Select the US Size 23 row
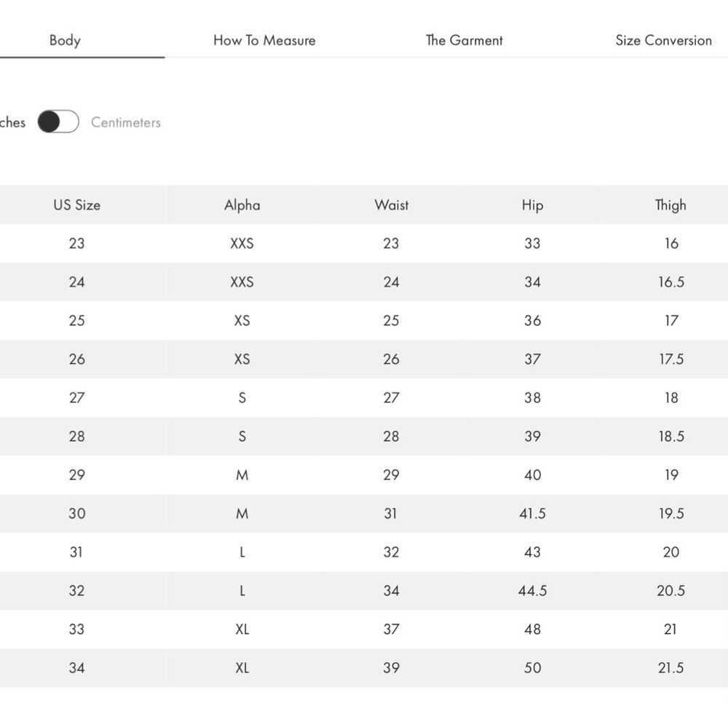The image size is (728, 728). [364, 243]
